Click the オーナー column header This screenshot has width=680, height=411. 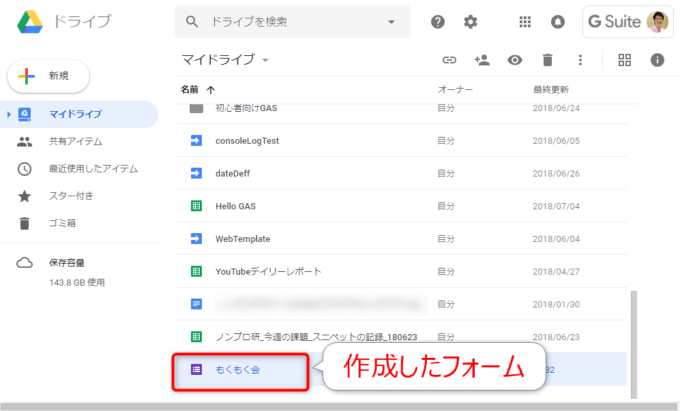(455, 89)
